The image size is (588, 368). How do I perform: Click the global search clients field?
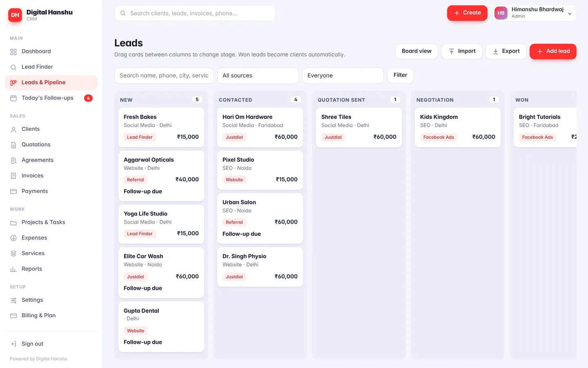coord(195,13)
